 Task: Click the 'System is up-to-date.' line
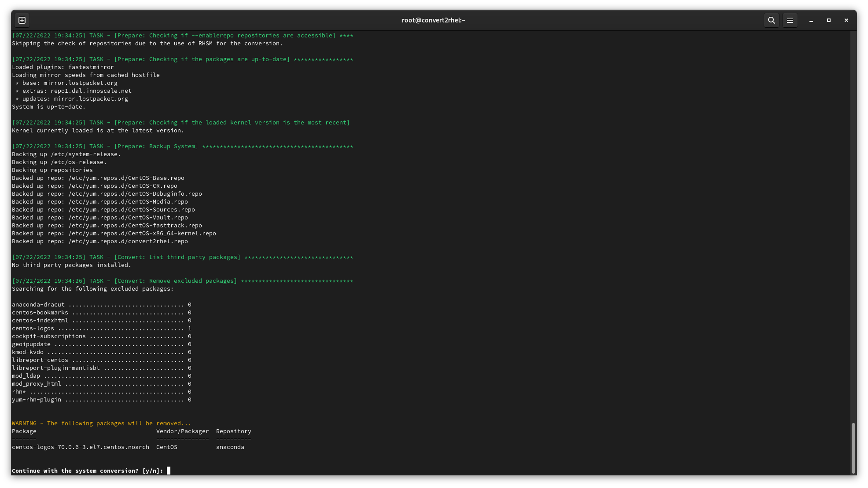[48, 107]
